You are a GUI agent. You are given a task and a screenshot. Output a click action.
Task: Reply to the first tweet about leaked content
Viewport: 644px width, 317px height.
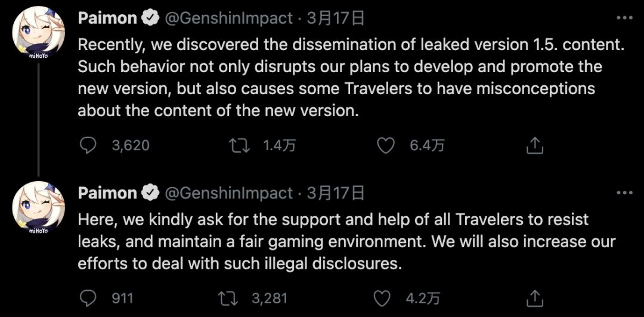pos(87,145)
